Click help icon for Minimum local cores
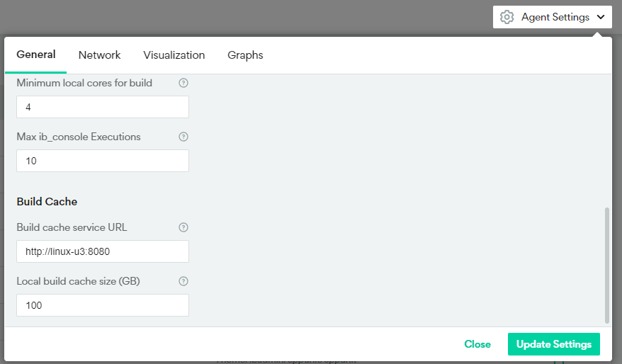The height and width of the screenshot is (364, 622). pyautogui.click(x=183, y=83)
